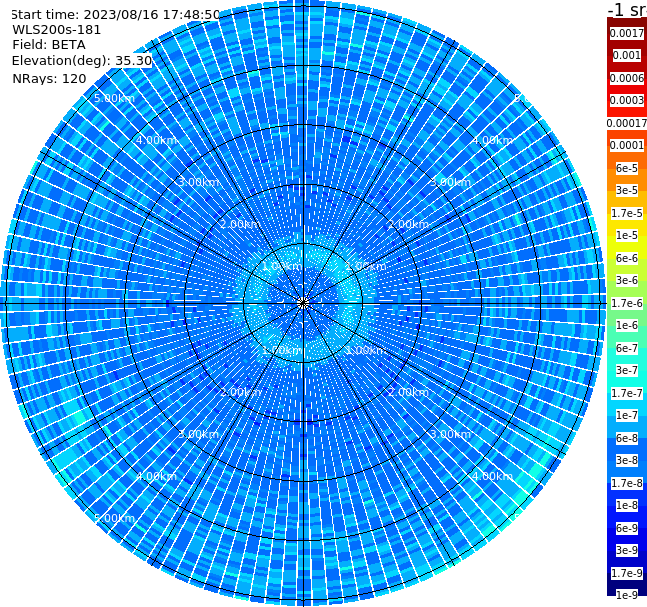Click the 0.00017 colorbar label
The width and height of the screenshot is (647, 607).
pyautogui.click(x=627, y=123)
